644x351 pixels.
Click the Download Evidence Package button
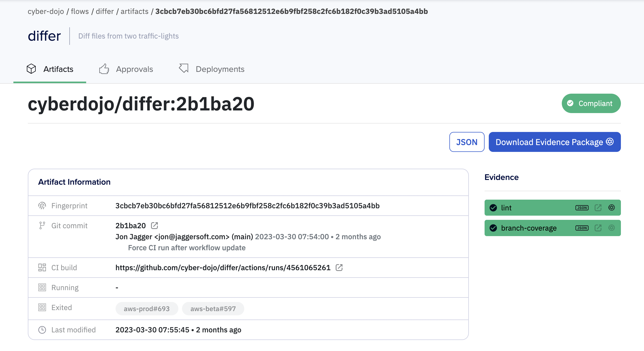(554, 142)
